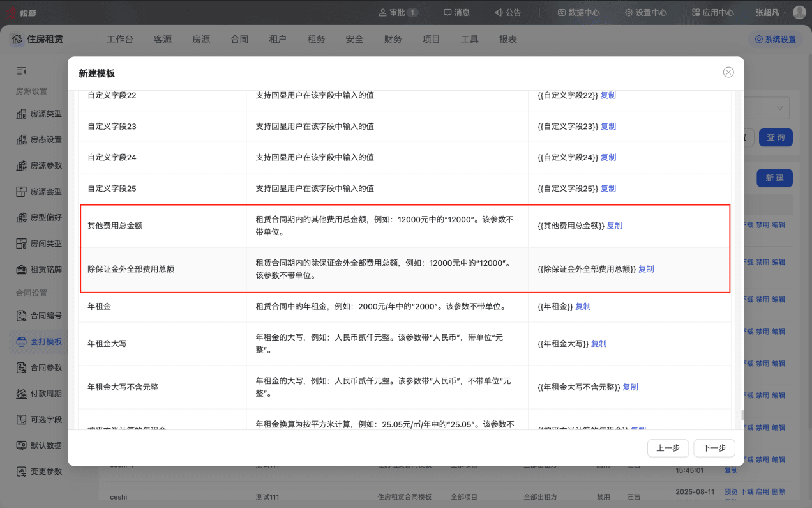Open 设置中心 in top bar
812x508 pixels.
click(x=646, y=12)
